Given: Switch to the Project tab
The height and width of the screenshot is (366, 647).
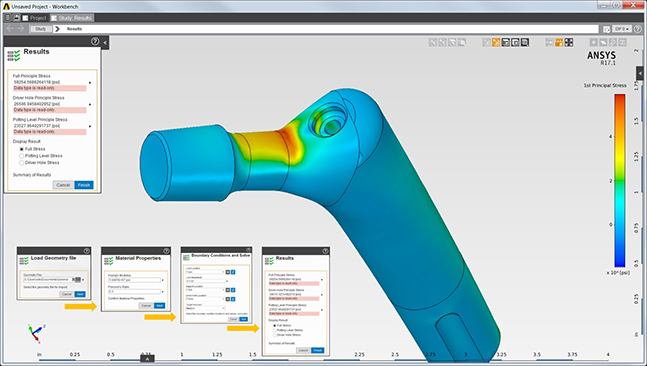Looking at the screenshot, I should (x=35, y=18).
